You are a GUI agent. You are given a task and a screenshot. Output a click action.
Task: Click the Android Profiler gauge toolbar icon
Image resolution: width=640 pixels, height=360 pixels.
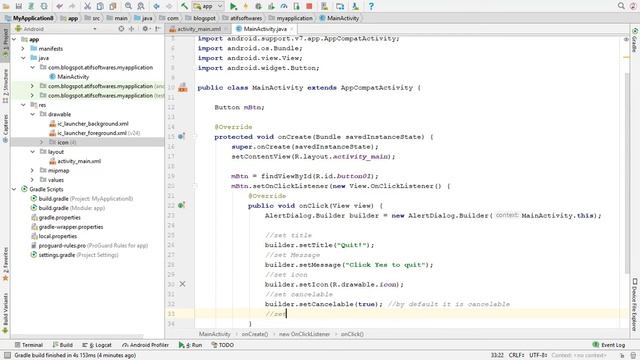click(x=284, y=6)
